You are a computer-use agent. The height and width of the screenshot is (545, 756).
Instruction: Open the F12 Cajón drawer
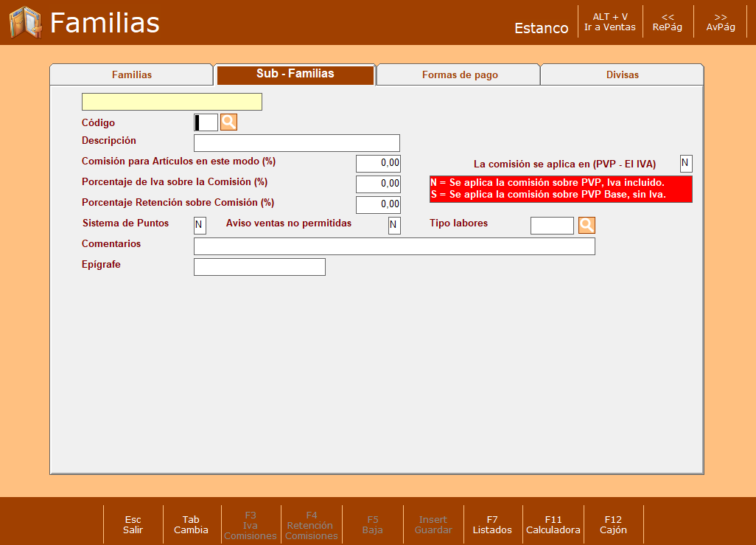(x=613, y=525)
